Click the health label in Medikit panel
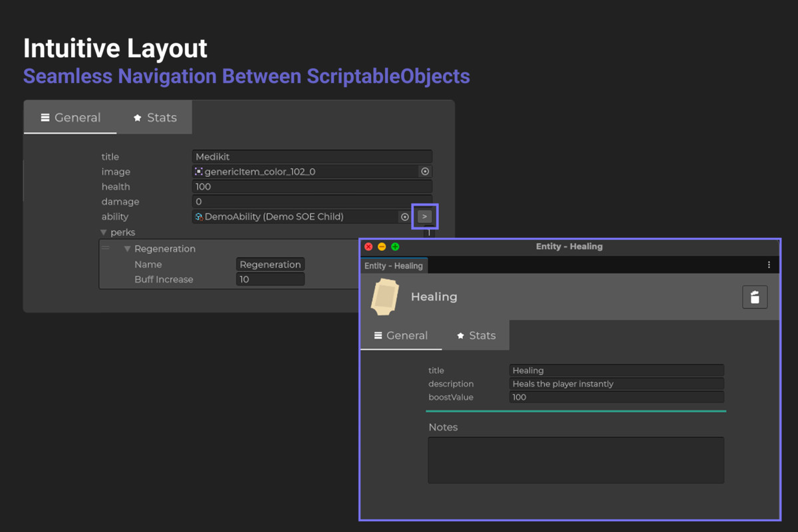The width and height of the screenshot is (798, 532). 116,187
